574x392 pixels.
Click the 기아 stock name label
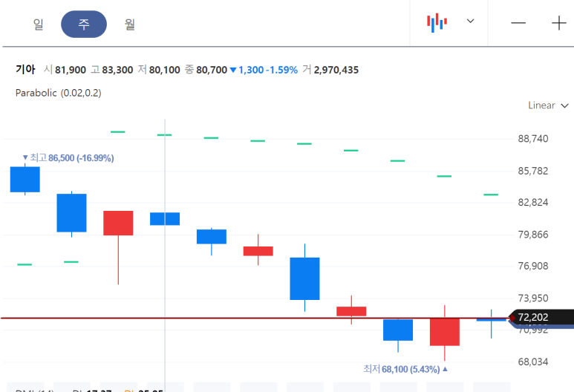(x=25, y=70)
